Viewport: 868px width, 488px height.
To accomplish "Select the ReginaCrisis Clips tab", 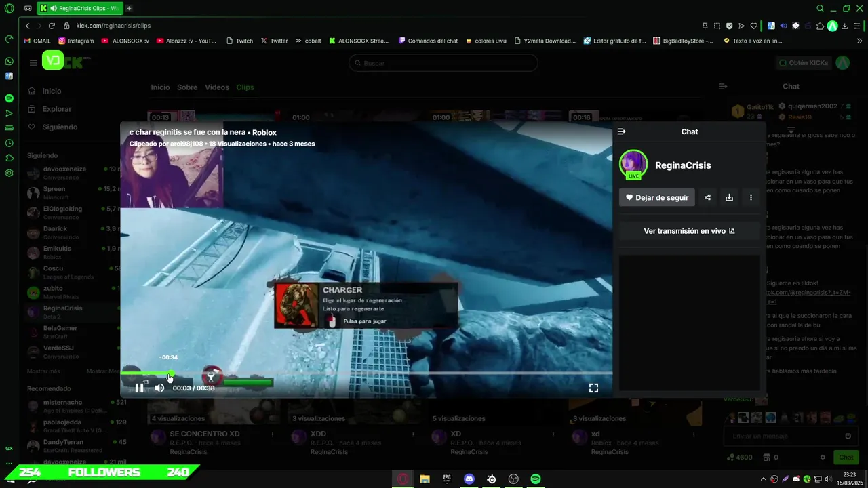I will [79, 9].
